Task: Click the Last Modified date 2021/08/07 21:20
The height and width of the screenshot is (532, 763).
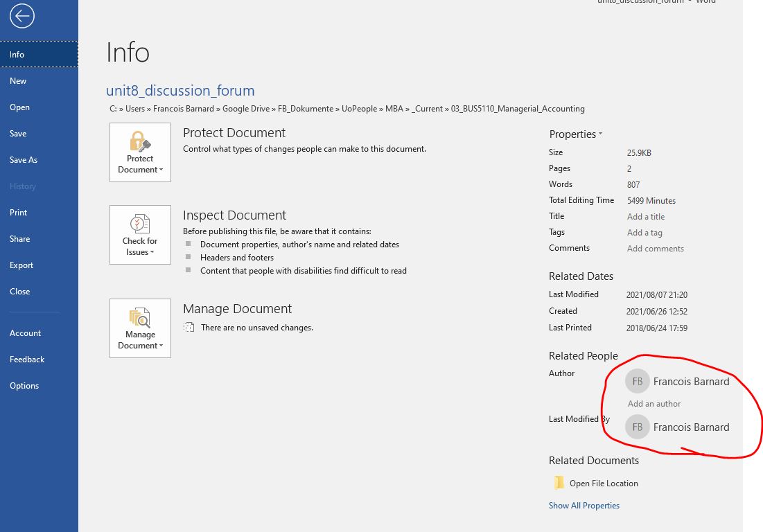Action: (656, 294)
